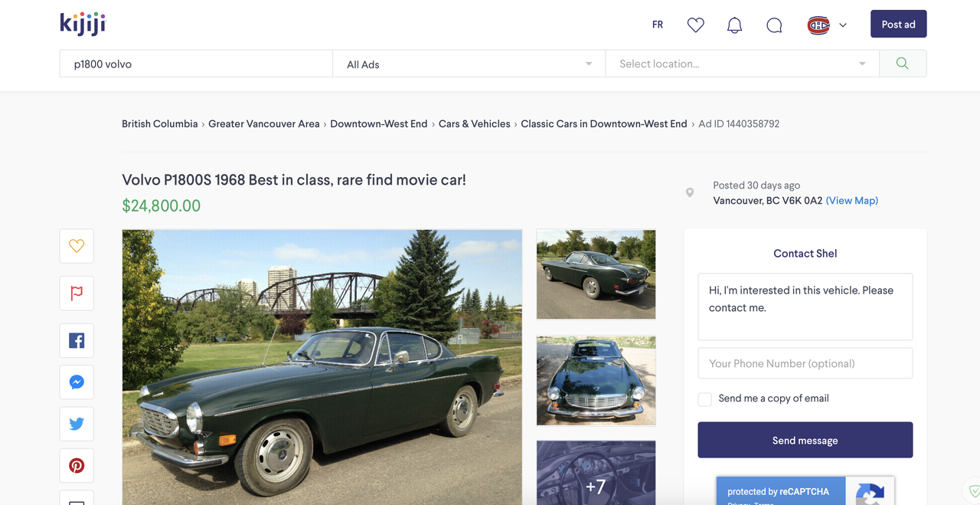The width and height of the screenshot is (980, 505).
Task: Focus the search field containing p1800 volvo
Action: click(196, 64)
